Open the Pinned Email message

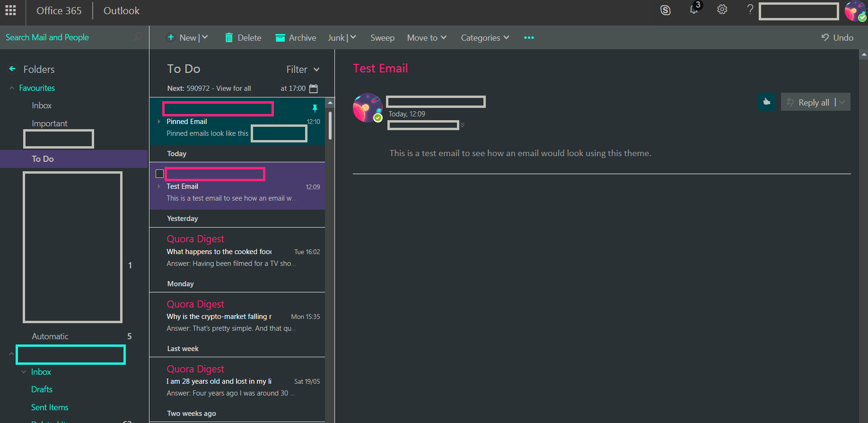pyautogui.click(x=237, y=121)
